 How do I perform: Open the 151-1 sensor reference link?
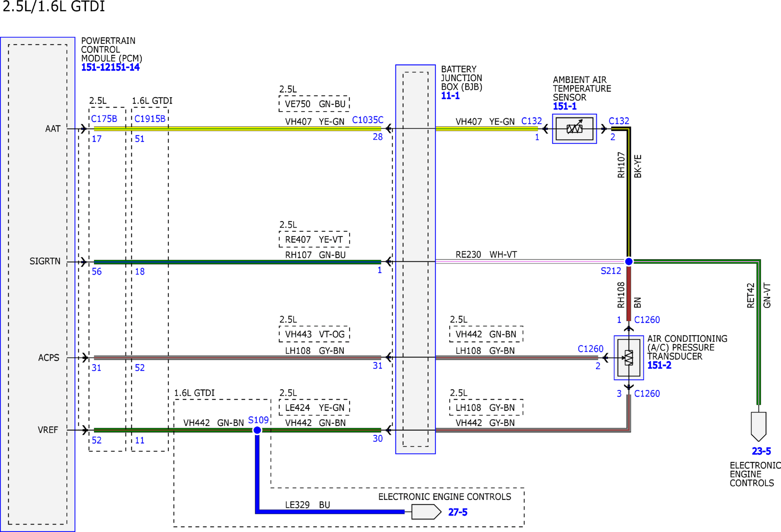(565, 107)
